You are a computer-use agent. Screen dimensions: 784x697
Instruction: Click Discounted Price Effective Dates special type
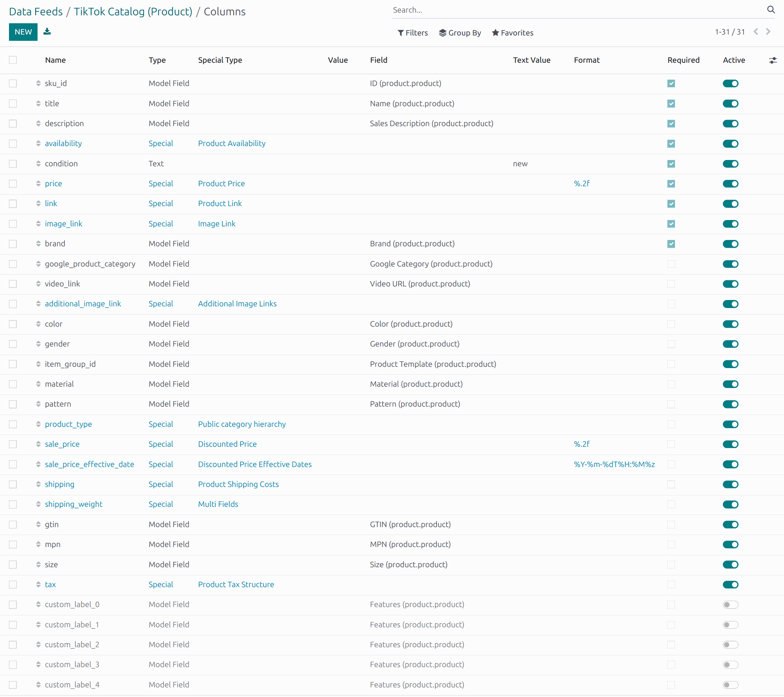pos(255,464)
